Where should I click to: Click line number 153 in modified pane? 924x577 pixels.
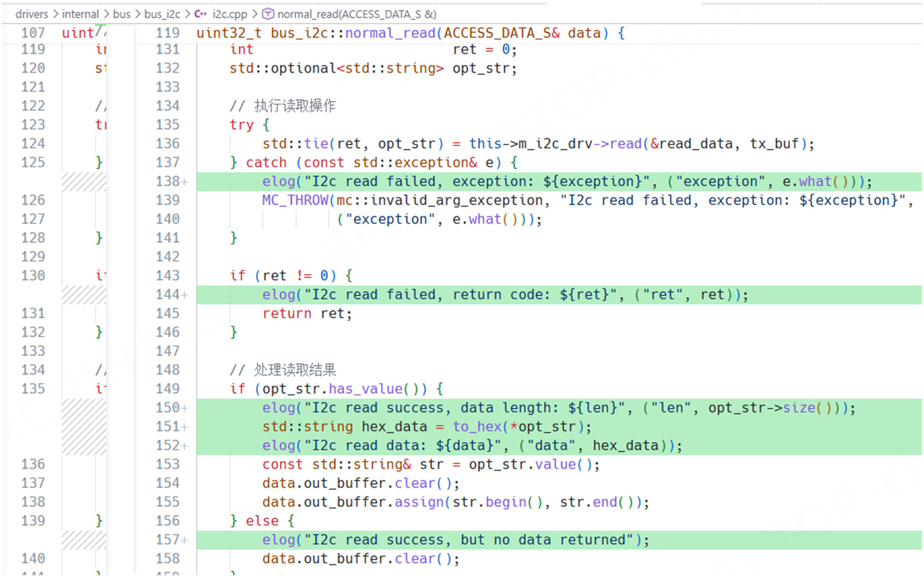coord(167,465)
